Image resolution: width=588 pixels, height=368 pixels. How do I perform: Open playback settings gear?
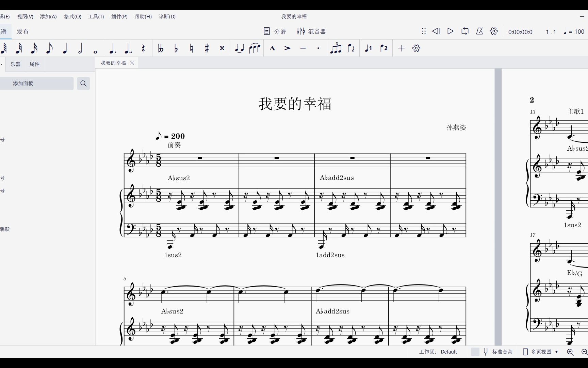pos(494,31)
